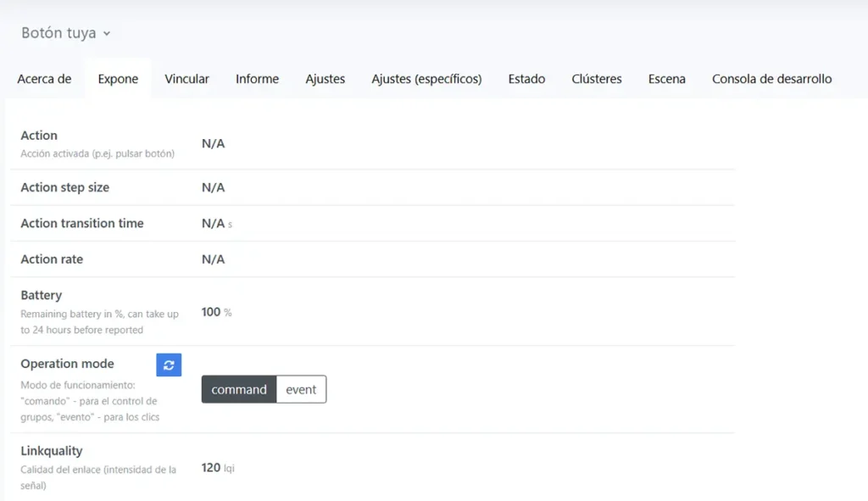This screenshot has height=501, width=868.
Task: Open the Informe tab
Action: pos(257,79)
